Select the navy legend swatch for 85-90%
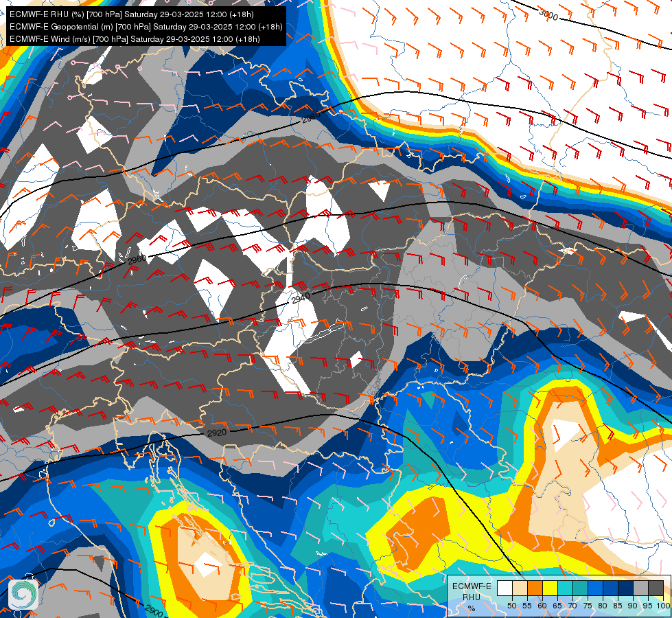Screen dimensions: 672x618 point(626,588)
